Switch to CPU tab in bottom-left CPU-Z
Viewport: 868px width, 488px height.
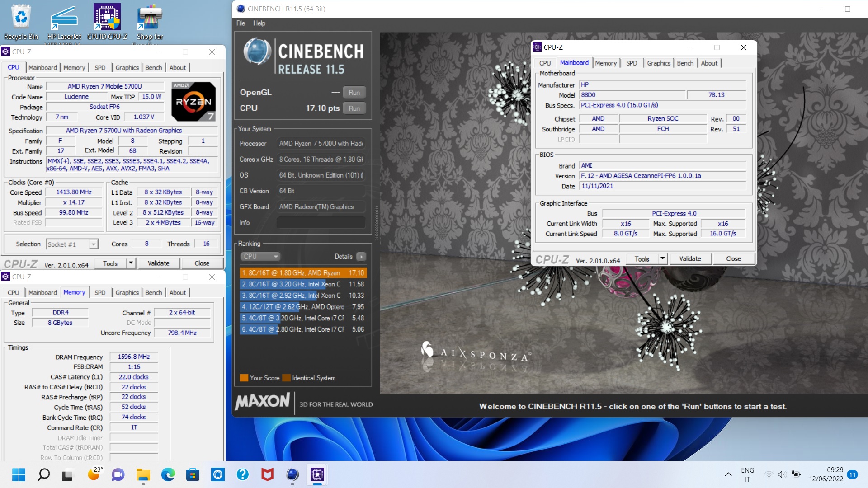(14, 292)
